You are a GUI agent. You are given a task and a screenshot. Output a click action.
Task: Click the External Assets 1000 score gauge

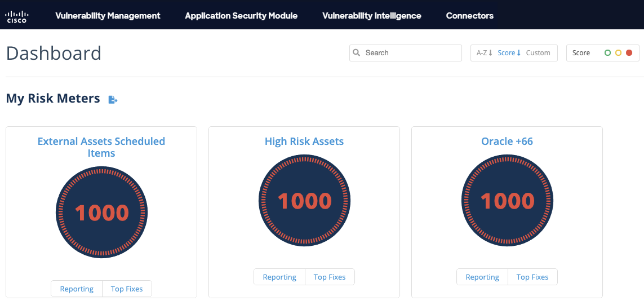click(x=101, y=212)
